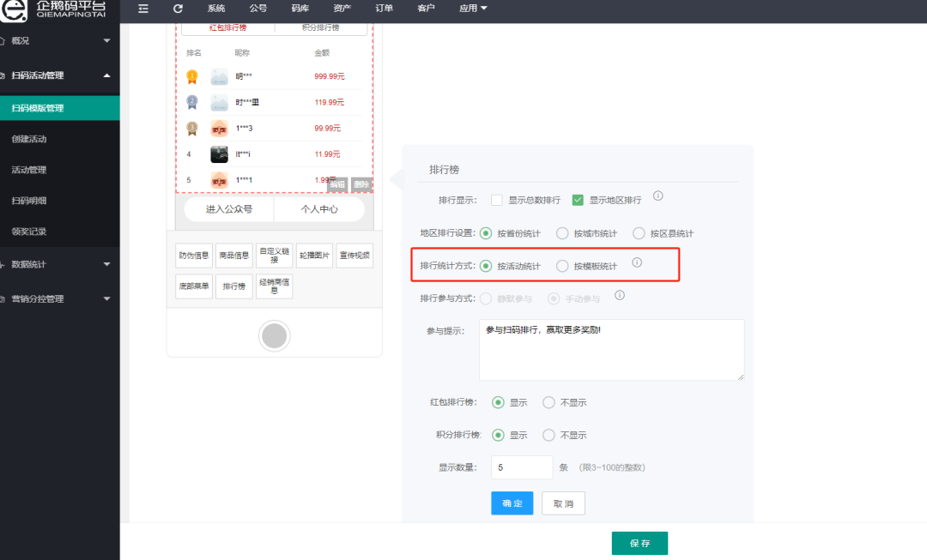Click the round home button on phone preview

pos(274,336)
